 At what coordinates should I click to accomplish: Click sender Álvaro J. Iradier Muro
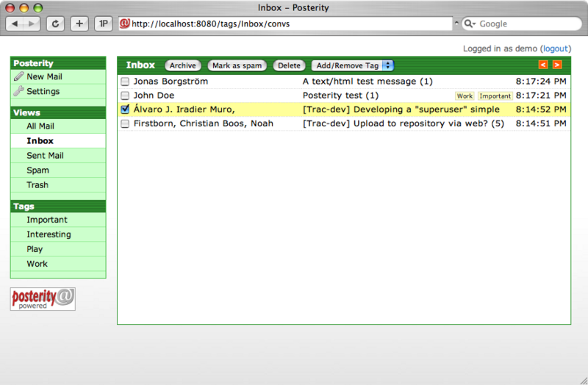tap(184, 109)
